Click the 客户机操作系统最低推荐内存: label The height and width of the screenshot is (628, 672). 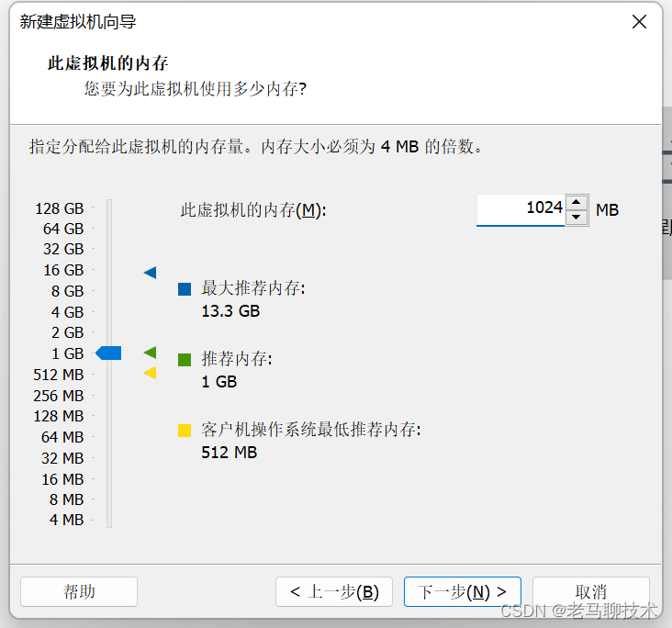click(x=311, y=430)
